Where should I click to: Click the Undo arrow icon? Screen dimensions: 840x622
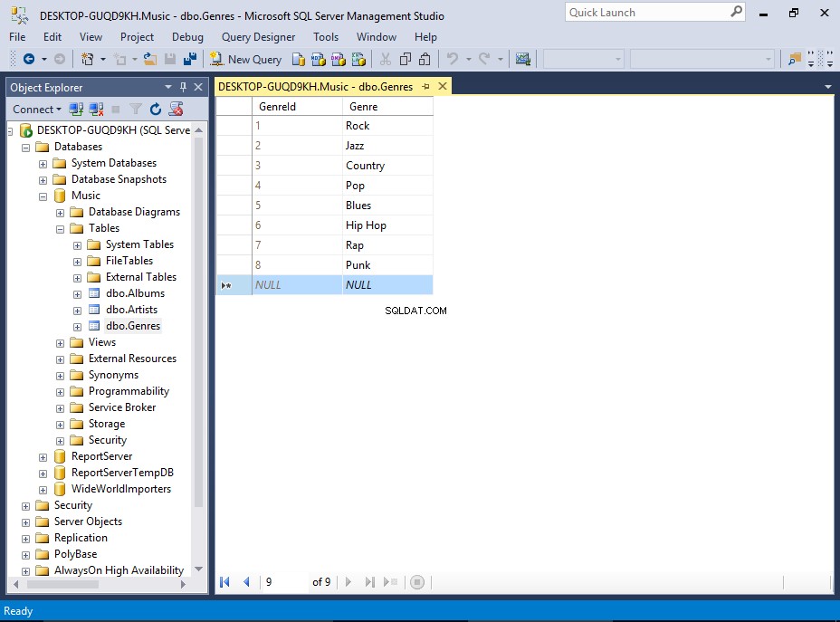[453, 59]
